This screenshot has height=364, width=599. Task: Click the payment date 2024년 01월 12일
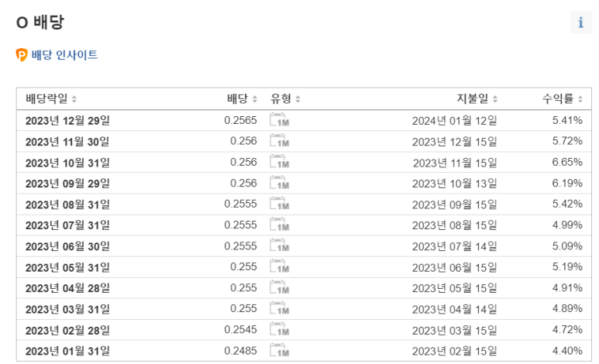(x=455, y=121)
